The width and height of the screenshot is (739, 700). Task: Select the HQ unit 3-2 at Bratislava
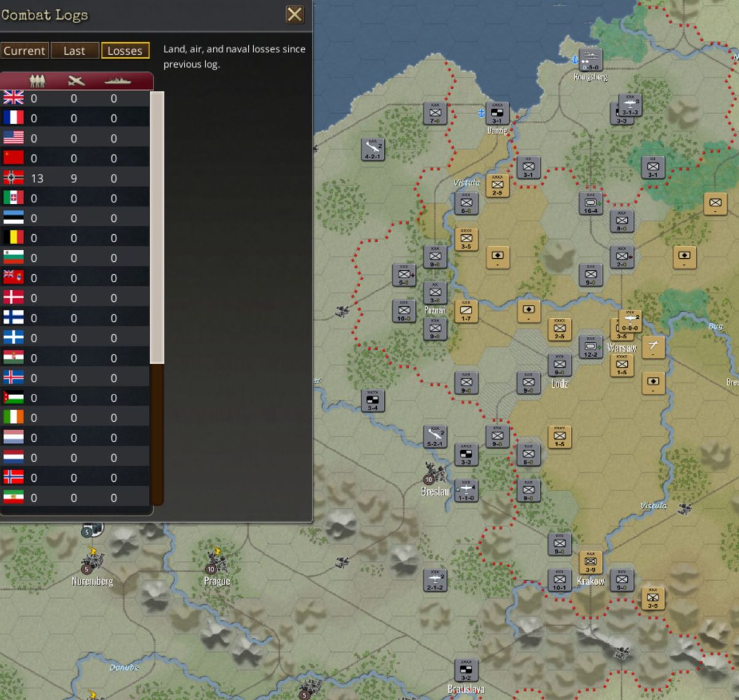click(x=466, y=670)
